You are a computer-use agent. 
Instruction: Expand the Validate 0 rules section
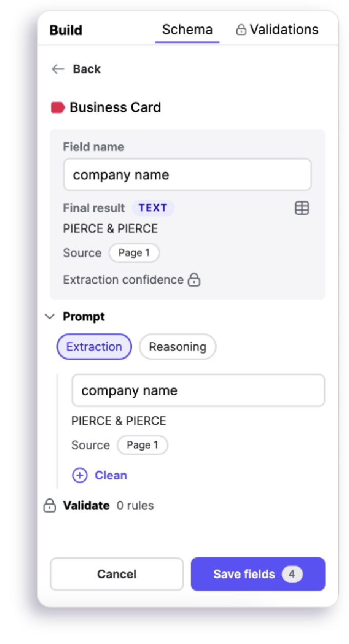coord(99,505)
